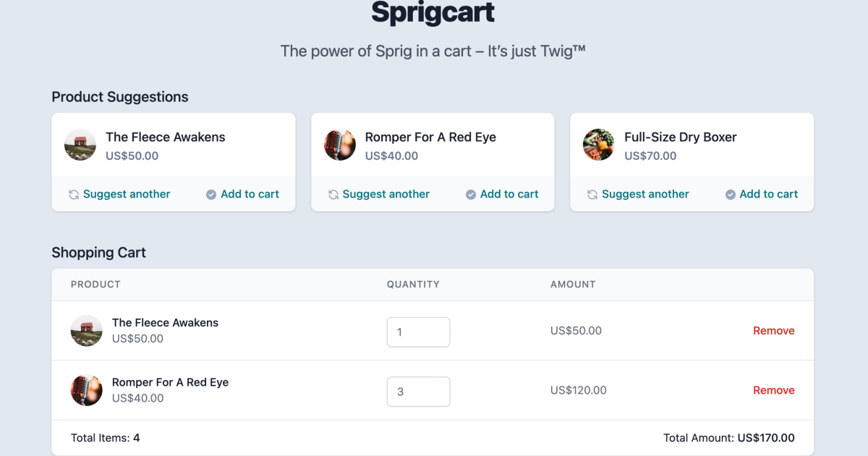
Task: Click the refresh icon for Full-Size Dry Boxer
Action: coord(592,194)
